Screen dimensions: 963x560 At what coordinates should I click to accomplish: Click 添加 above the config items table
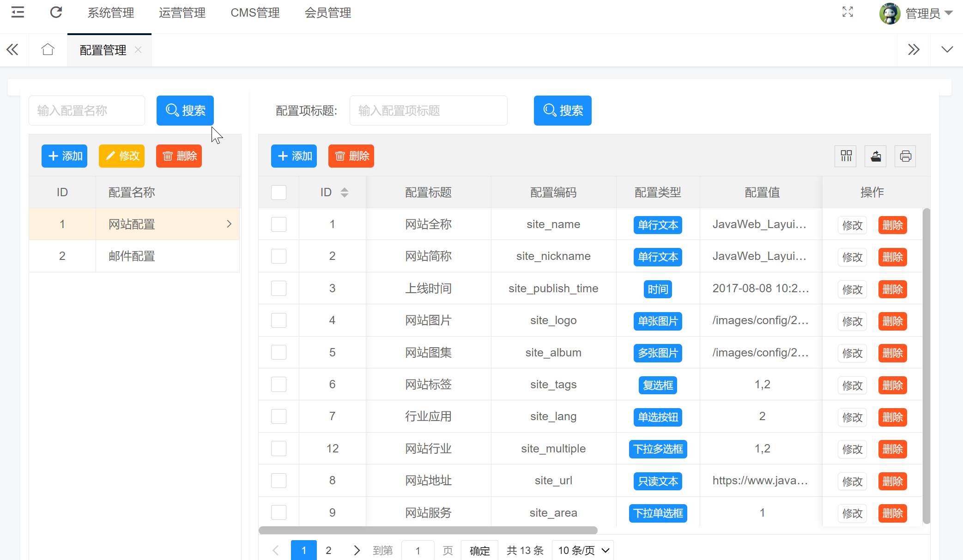coord(294,156)
